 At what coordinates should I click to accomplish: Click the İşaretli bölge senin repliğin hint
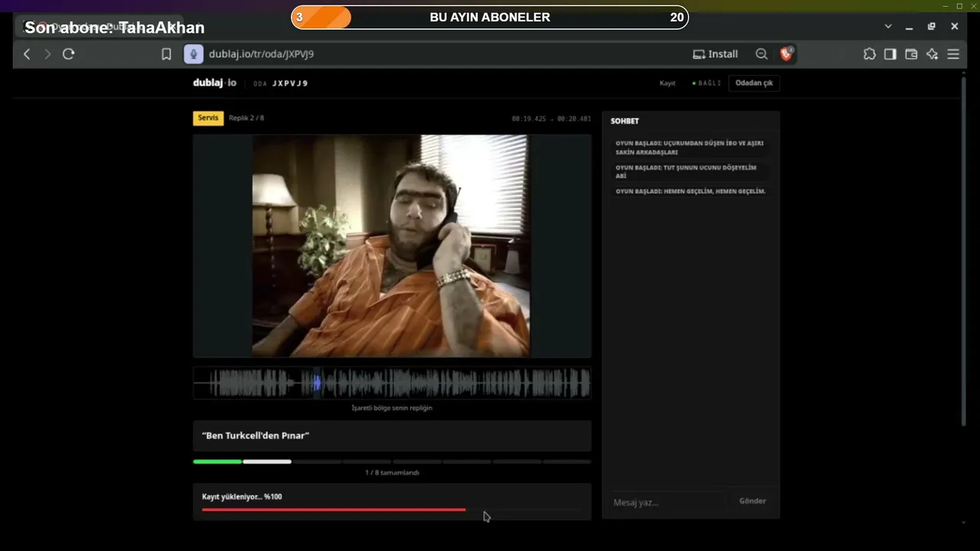(x=392, y=408)
